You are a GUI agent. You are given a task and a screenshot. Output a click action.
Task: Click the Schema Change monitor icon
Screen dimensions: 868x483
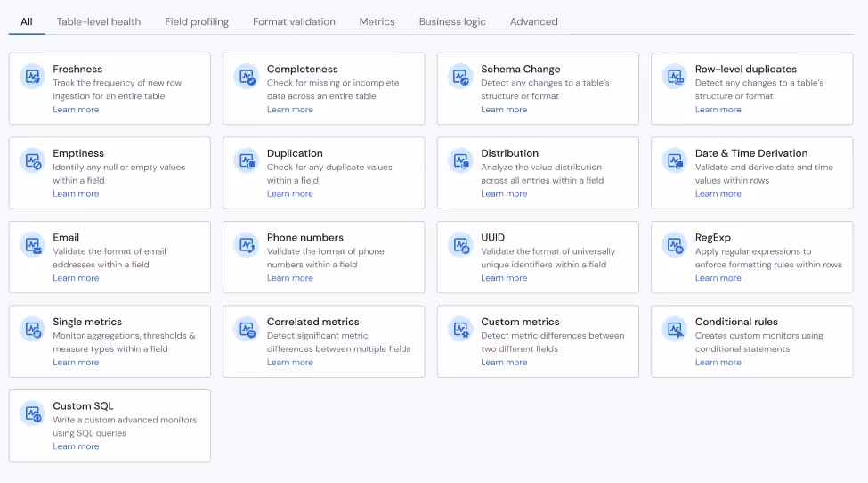(460, 76)
